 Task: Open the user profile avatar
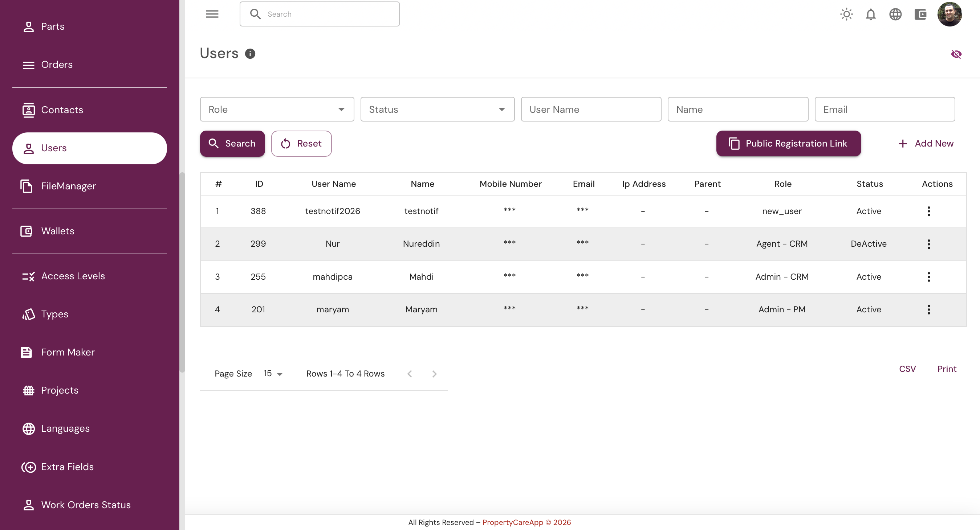(x=949, y=15)
